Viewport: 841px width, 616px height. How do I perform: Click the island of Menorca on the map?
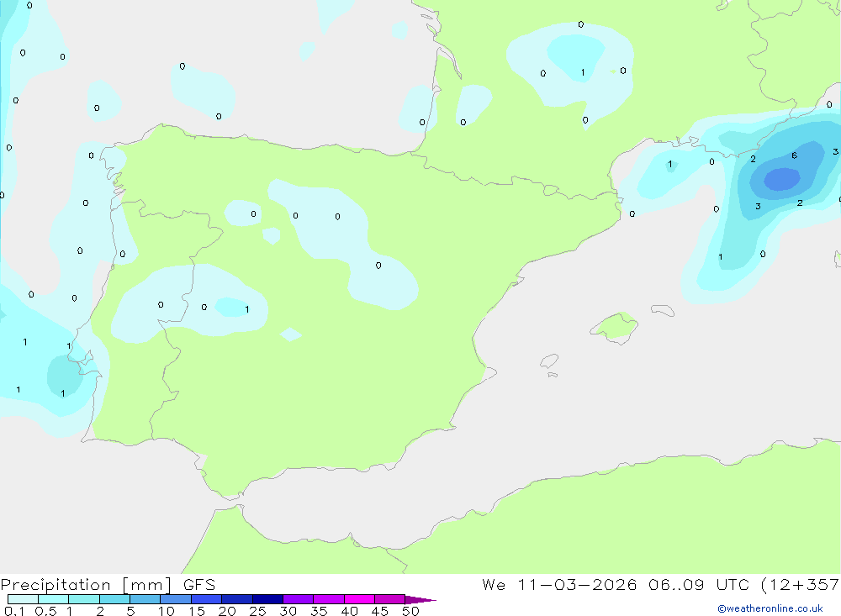point(663,310)
